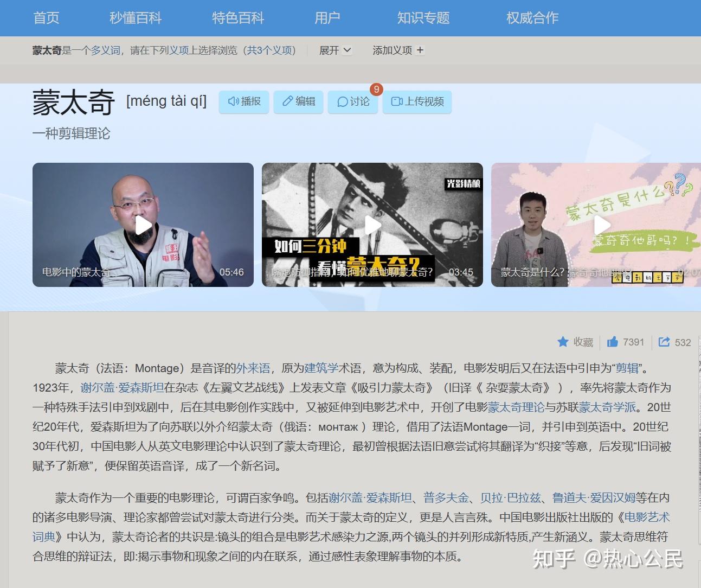
Task: Play the 电影中的蒙太奇 video
Action: [x=143, y=225]
